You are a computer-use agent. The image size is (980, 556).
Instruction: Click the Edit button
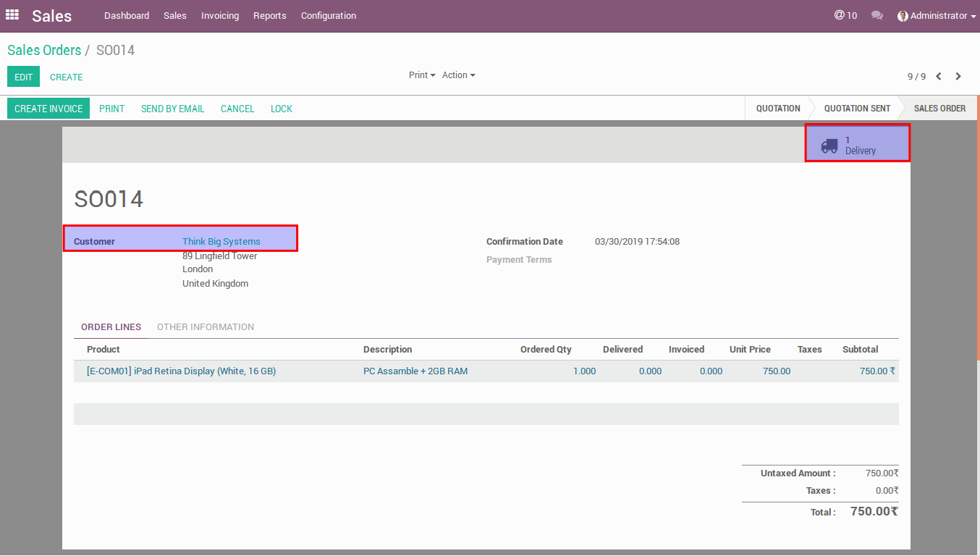coord(23,77)
